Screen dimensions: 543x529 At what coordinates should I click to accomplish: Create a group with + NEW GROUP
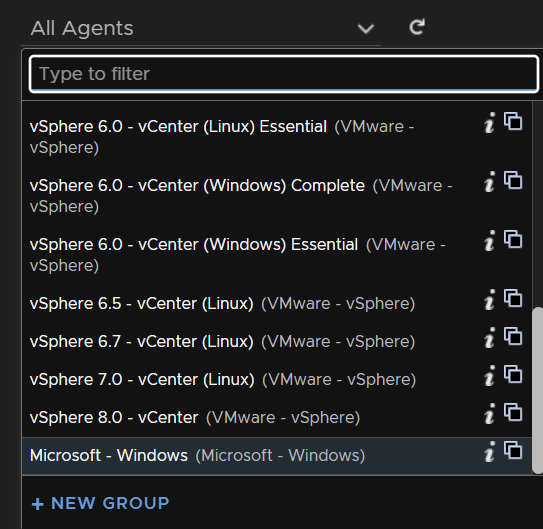click(x=100, y=503)
